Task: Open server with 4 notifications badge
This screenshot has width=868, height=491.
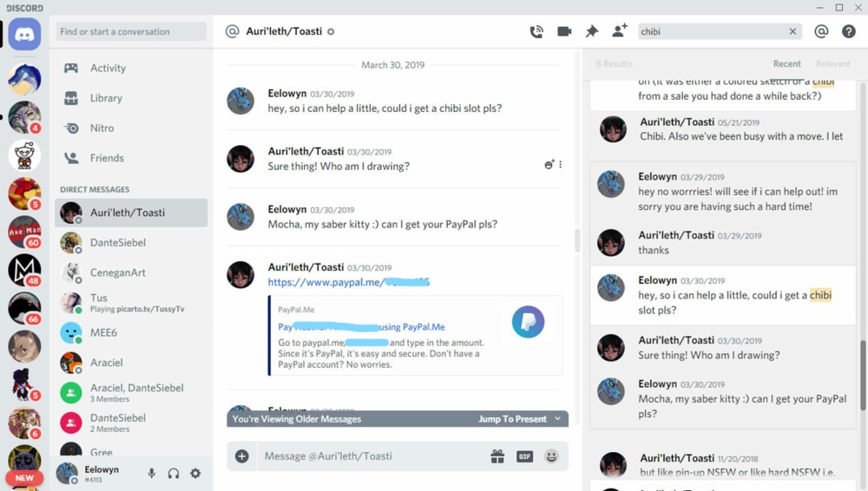Action: (x=24, y=117)
